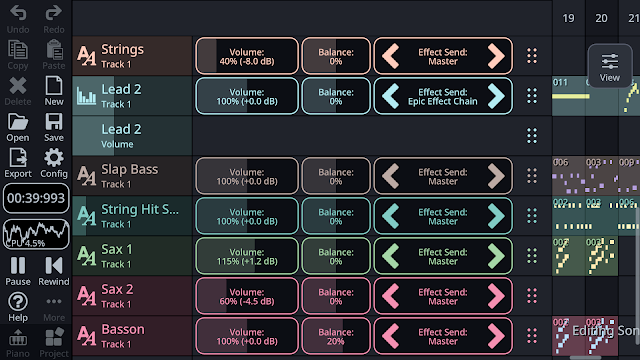Select next effect send for Sax 2
Viewport: 640px width, 360px height.
click(496, 296)
